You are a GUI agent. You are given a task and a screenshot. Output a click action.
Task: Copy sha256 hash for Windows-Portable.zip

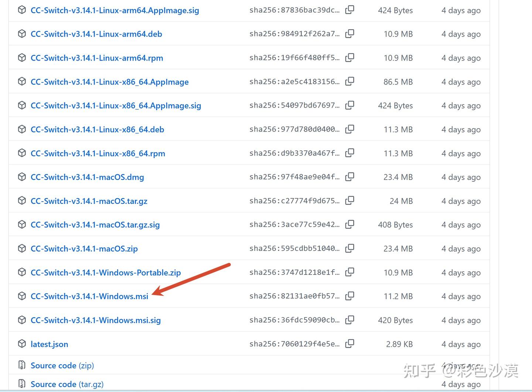point(349,272)
